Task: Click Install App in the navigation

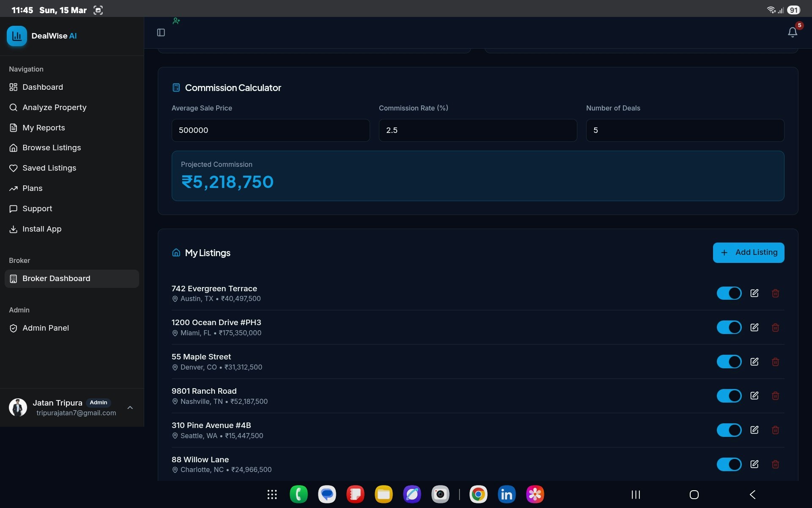Action: pos(42,229)
